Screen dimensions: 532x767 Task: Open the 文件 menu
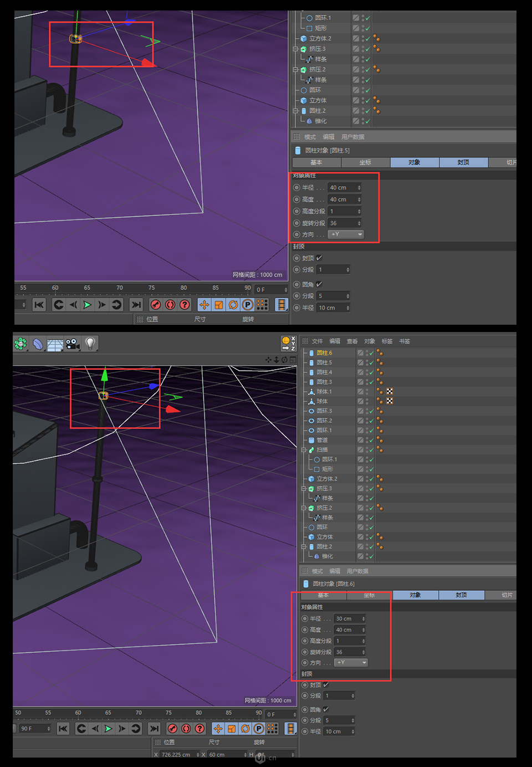point(316,341)
